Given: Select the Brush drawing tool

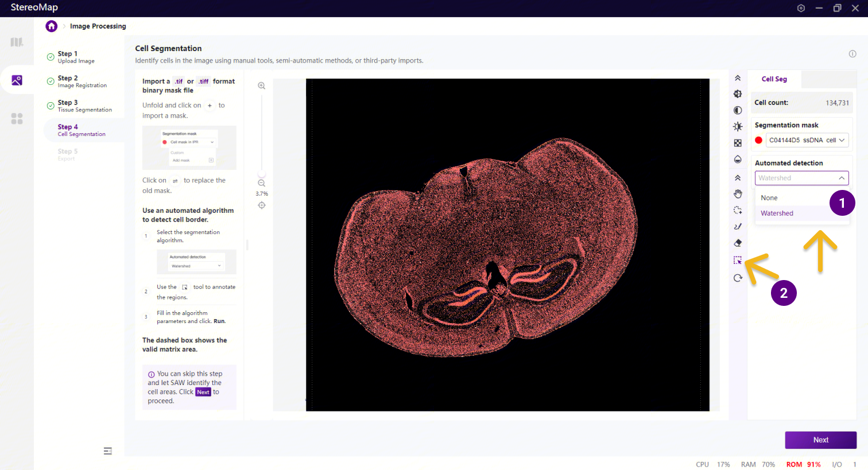Looking at the screenshot, I should point(738,227).
